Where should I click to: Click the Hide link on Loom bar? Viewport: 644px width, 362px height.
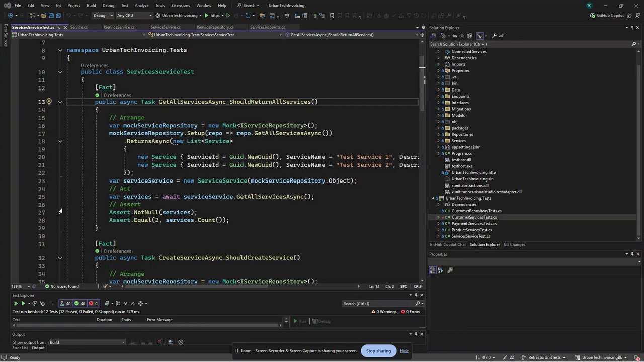pos(404,351)
